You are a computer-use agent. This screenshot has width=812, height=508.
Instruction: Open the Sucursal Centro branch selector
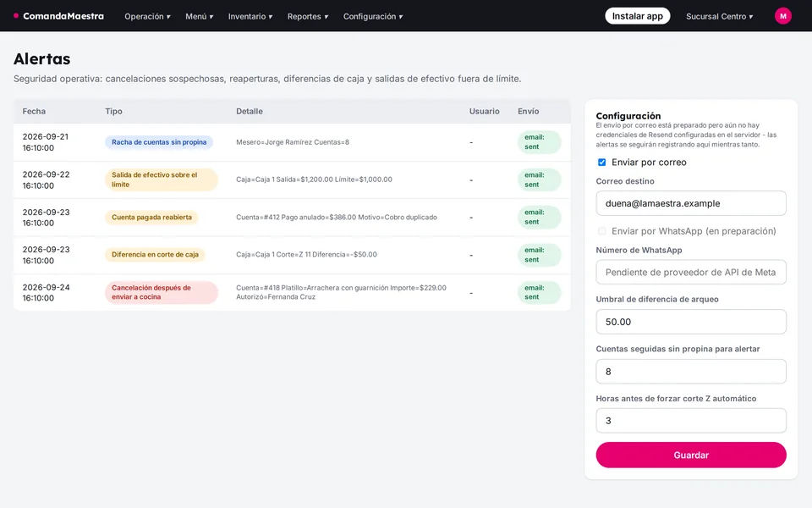719,17
